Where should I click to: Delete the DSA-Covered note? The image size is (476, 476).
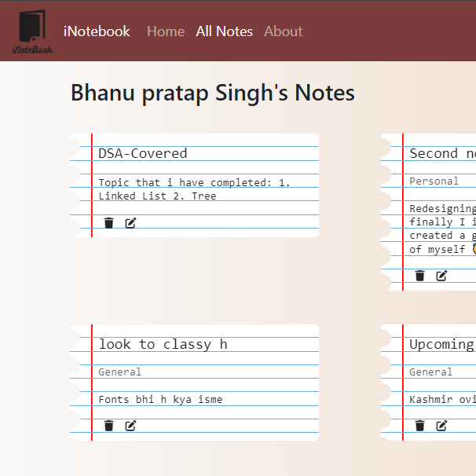(109, 223)
